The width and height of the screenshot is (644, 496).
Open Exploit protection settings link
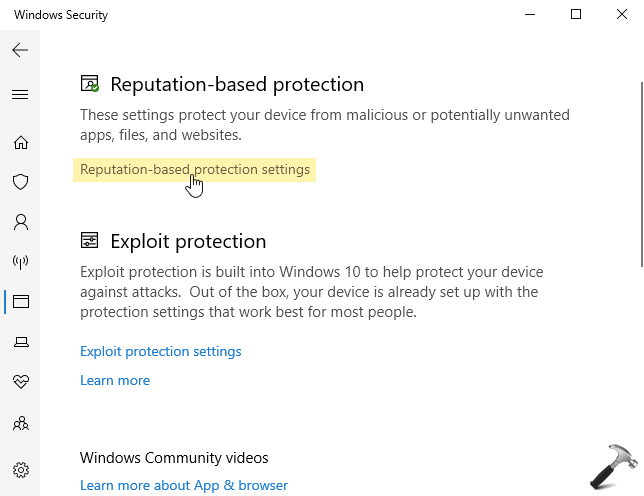[x=161, y=351]
